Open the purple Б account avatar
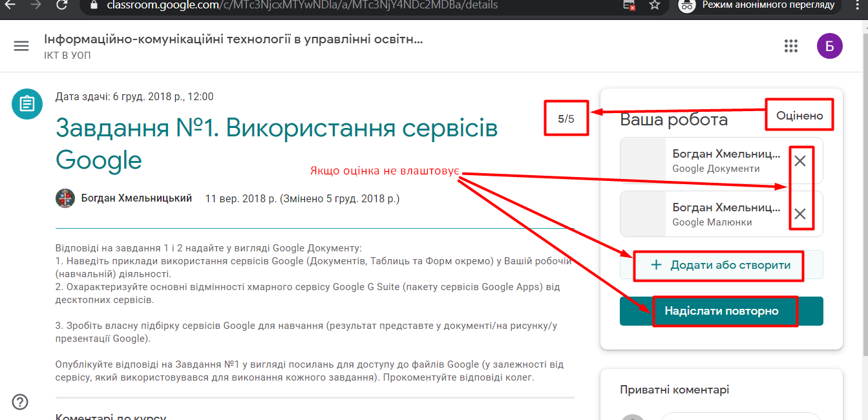 pos(830,45)
